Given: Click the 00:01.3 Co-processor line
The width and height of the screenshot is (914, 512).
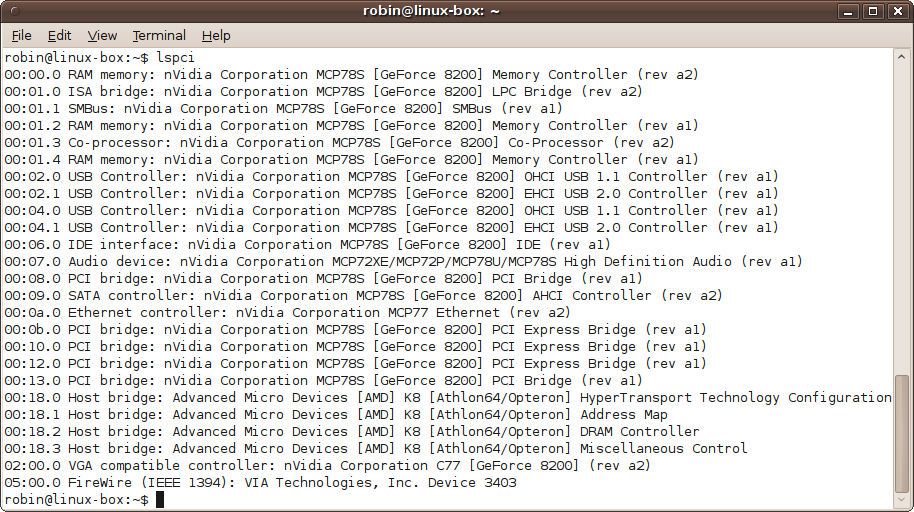Looking at the screenshot, I should point(339,142).
